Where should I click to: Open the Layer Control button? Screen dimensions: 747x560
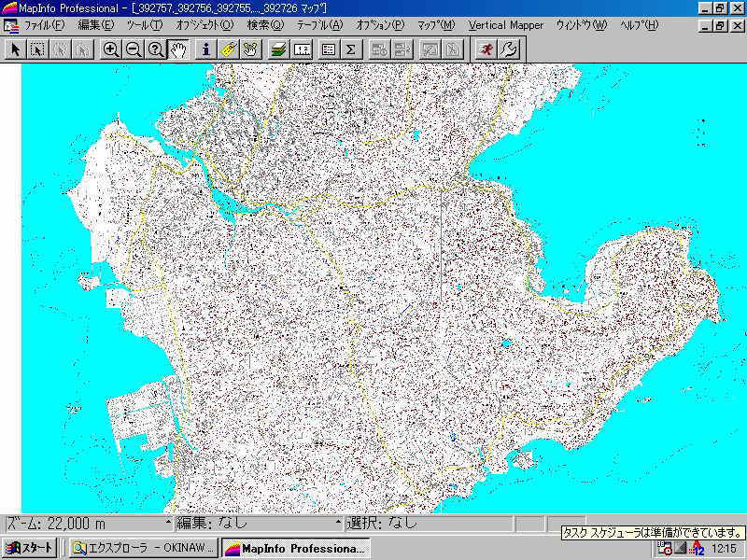tap(278, 49)
